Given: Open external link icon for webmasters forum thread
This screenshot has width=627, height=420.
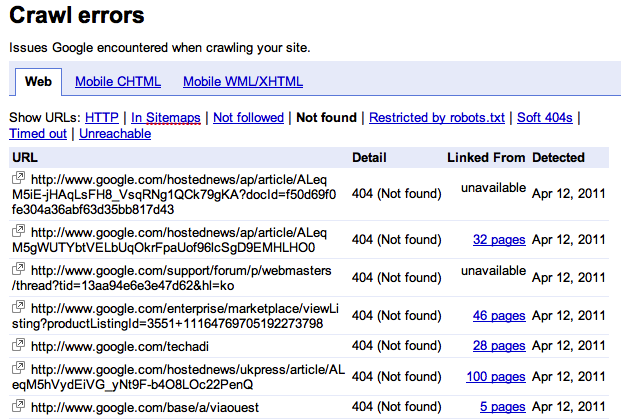Looking at the screenshot, I should click(x=18, y=269).
